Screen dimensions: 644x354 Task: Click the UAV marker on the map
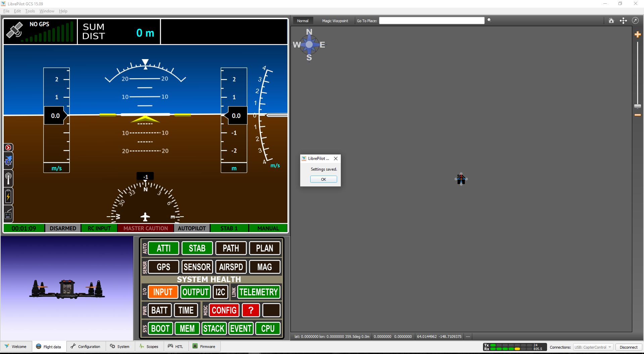pos(461,179)
